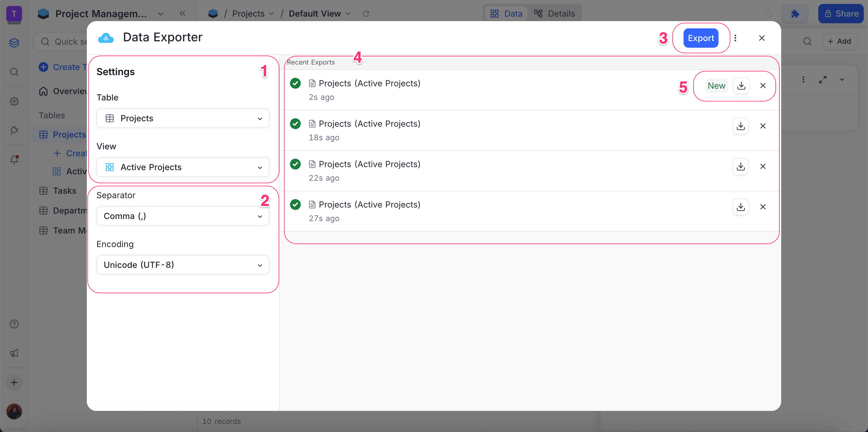Expand the Separator dropdown Comma option

pyautogui.click(x=183, y=216)
